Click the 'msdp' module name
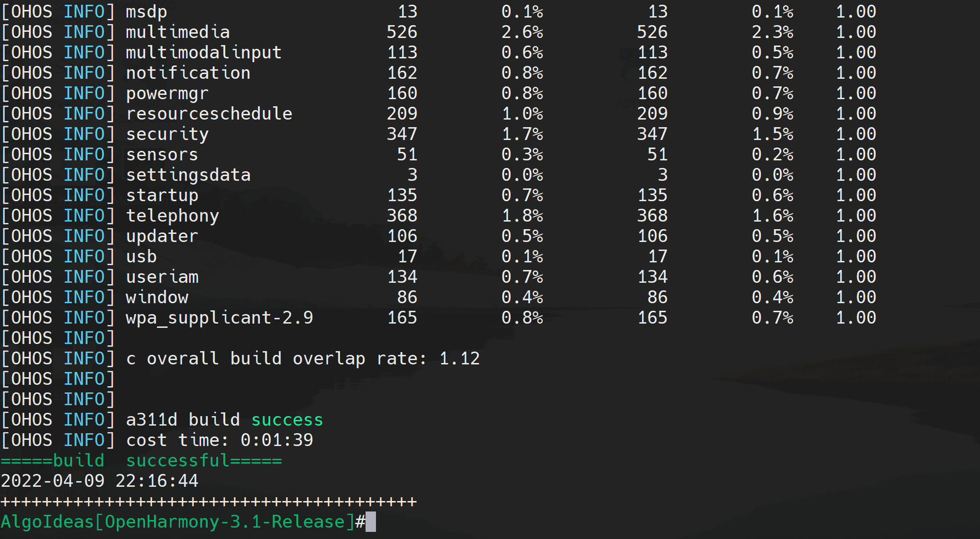The height and width of the screenshot is (539, 980). [x=146, y=12]
